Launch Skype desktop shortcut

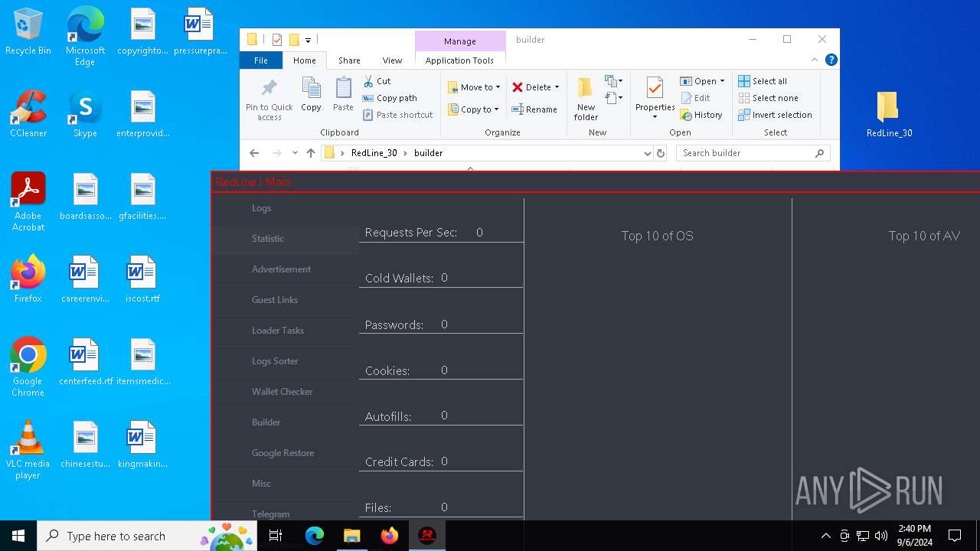(x=85, y=115)
